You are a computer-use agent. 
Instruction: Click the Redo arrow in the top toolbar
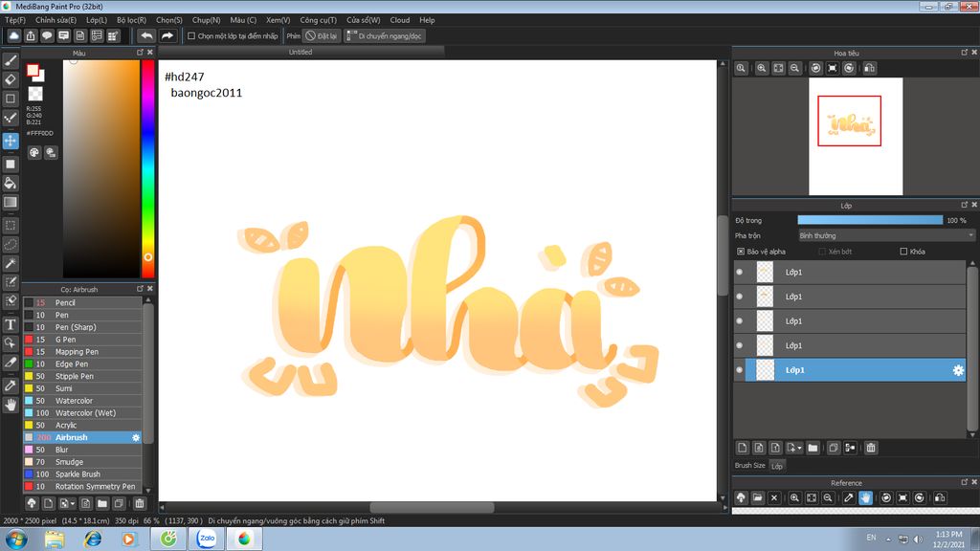click(167, 35)
